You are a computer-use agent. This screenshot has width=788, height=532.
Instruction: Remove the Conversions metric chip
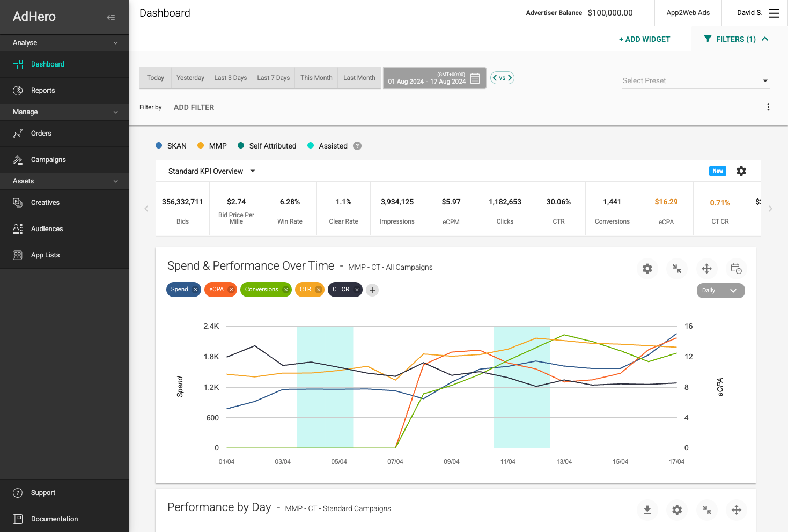[286, 290]
